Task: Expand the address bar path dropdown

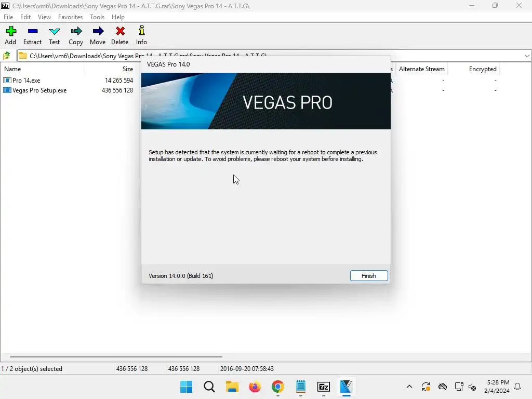Action: 527,56
